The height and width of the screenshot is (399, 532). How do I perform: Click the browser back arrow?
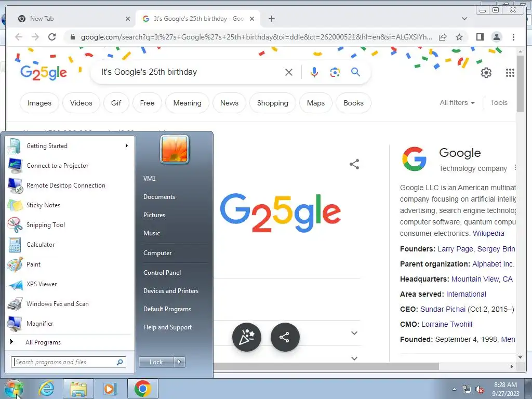click(19, 37)
